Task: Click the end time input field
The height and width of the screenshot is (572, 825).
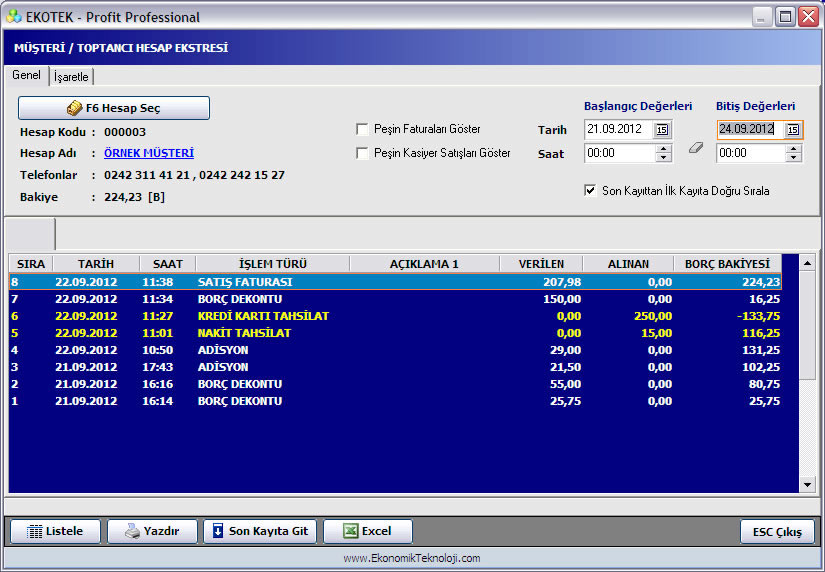Action: click(751, 153)
